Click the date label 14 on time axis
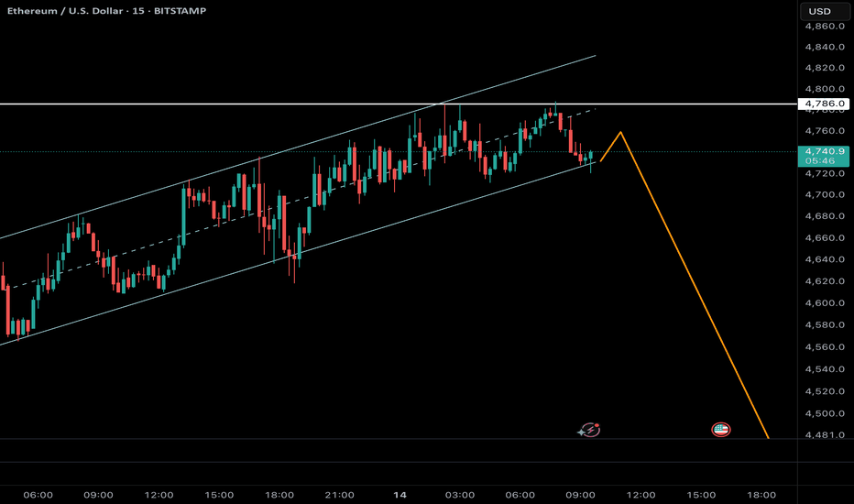Viewport: 854px width, 504px height. pyautogui.click(x=400, y=495)
